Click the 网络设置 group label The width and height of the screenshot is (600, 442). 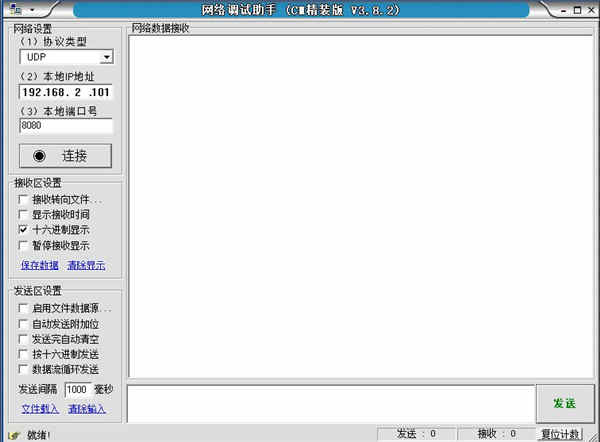[x=33, y=29]
